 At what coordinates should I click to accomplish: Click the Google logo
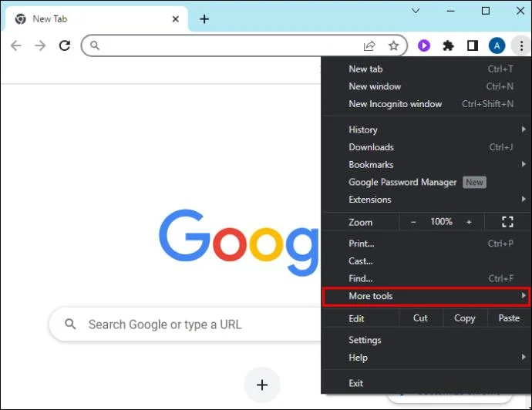pos(239,241)
